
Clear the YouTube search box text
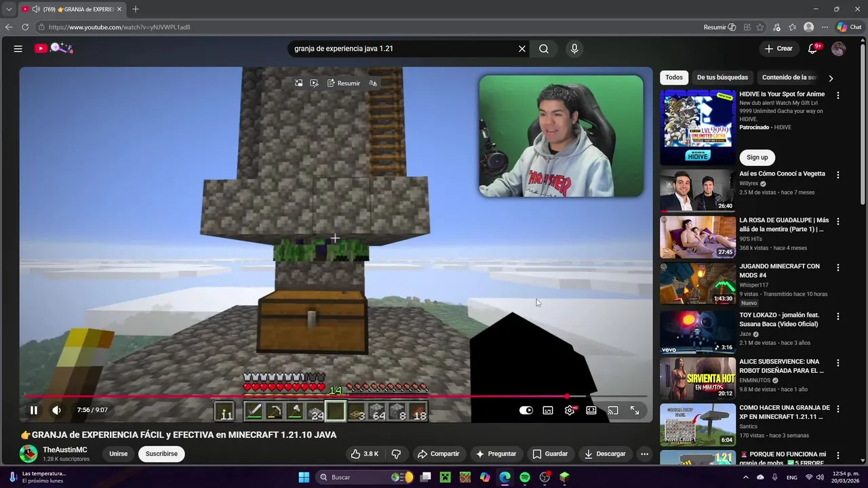click(x=522, y=49)
